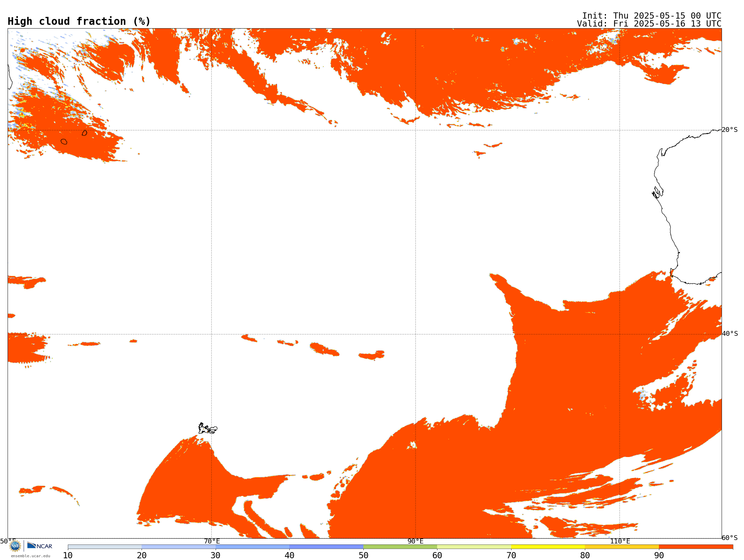Viewport: 744px width, 560px height.
Task: Click the 'Valid: Fri 2025-05-16 13 UTC' text
Action: (649, 24)
